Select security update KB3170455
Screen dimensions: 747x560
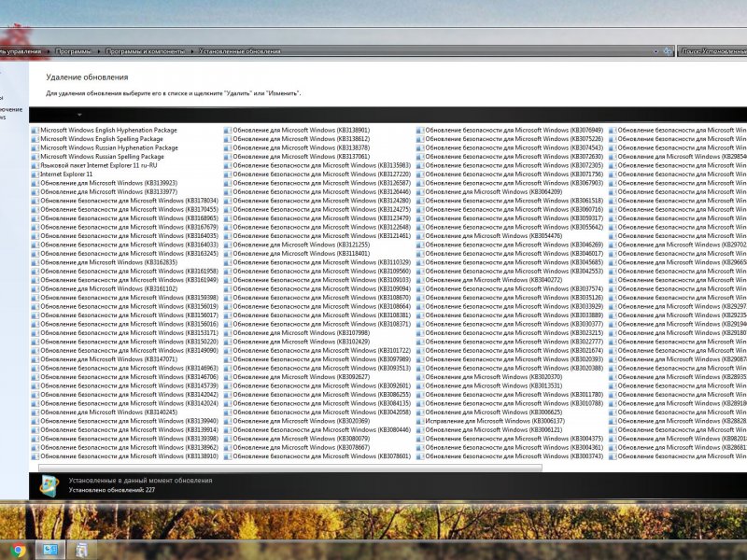pos(129,209)
